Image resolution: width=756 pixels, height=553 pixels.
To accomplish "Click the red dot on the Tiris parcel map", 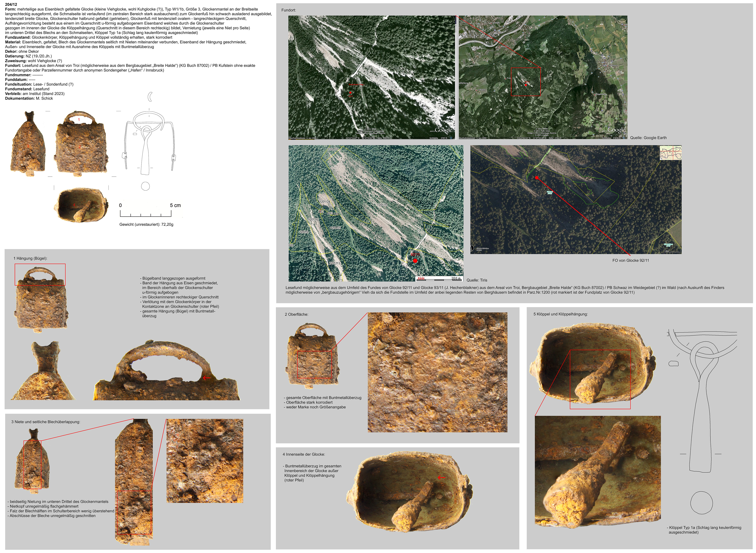I will pyautogui.click(x=415, y=260).
